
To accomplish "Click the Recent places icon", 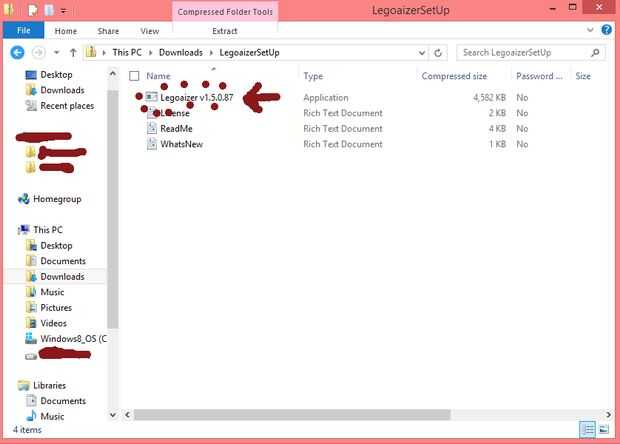I will click(31, 106).
